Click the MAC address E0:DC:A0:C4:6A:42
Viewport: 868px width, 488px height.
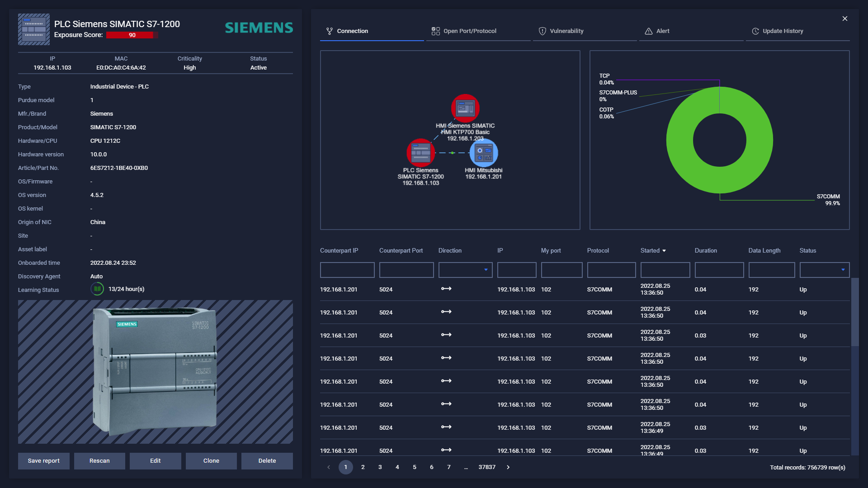point(121,68)
